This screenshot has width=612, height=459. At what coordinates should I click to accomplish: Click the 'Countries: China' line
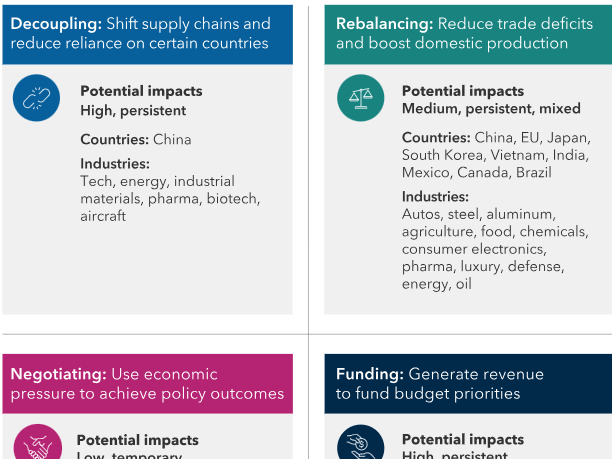point(136,139)
